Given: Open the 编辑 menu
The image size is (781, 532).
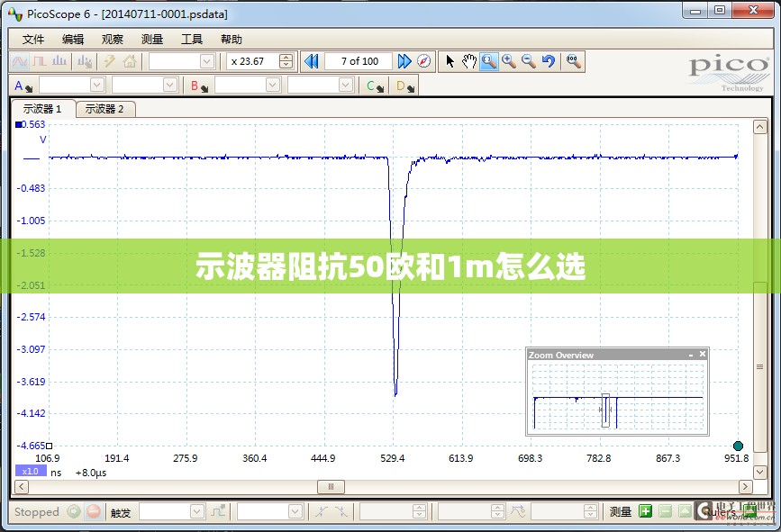Looking at the screenshot, I should point(73,40).
